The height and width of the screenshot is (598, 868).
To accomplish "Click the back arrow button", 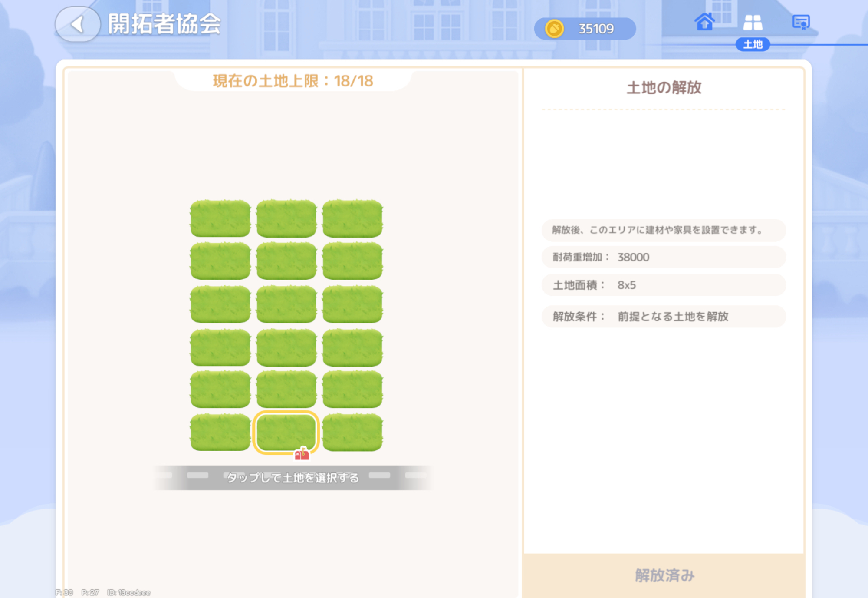I will coord(77,24).
